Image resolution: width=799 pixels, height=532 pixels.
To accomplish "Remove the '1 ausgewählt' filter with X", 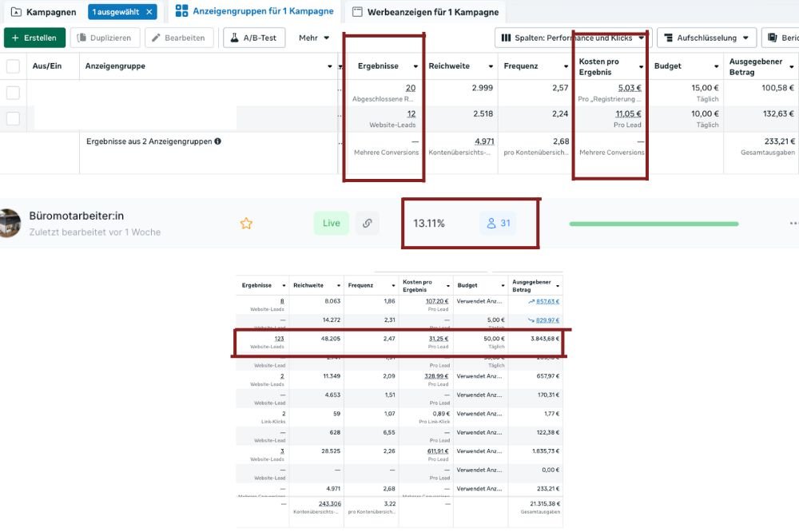I will (x=149, y=12).
